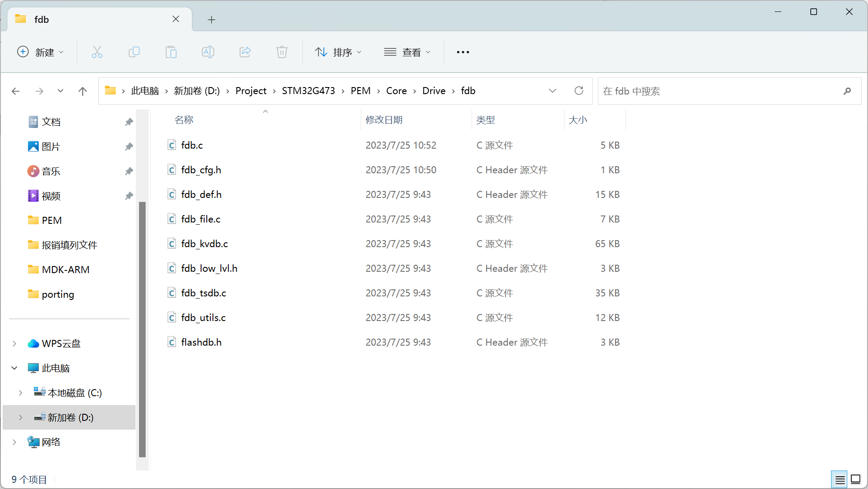Expand 网络 tree node
The height and width of the screenshot is (489, 868).
15,442
